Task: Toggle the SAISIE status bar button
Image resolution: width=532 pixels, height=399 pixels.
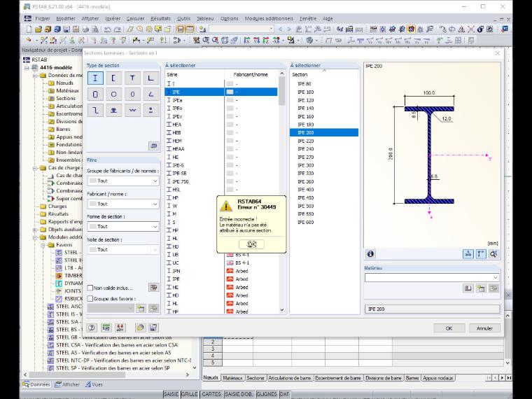Action: tap(171, 394)
